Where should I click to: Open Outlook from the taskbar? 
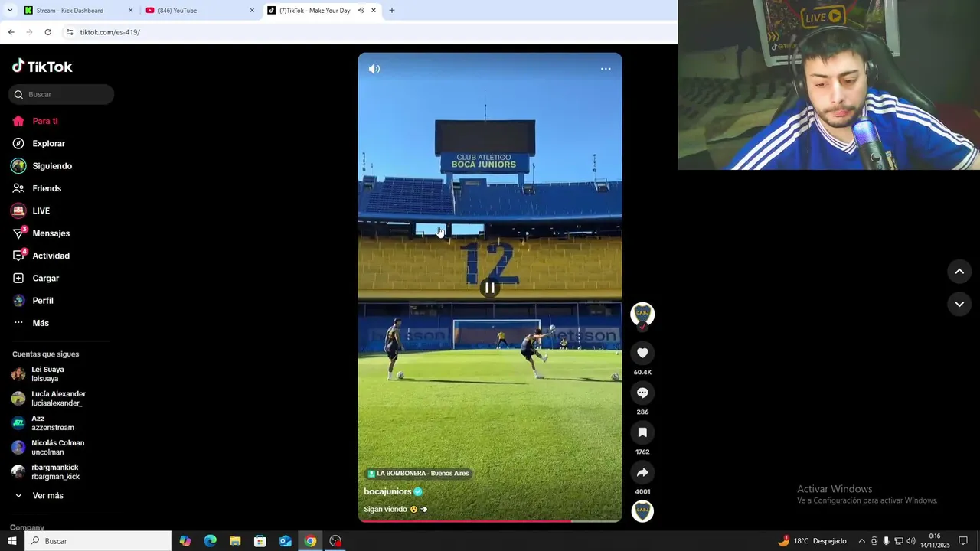click(x=285, y=541)
